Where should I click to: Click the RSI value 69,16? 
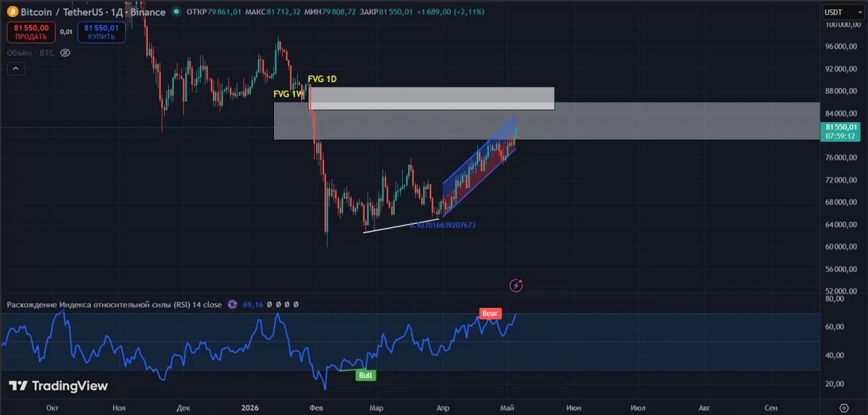click(252, 304)
